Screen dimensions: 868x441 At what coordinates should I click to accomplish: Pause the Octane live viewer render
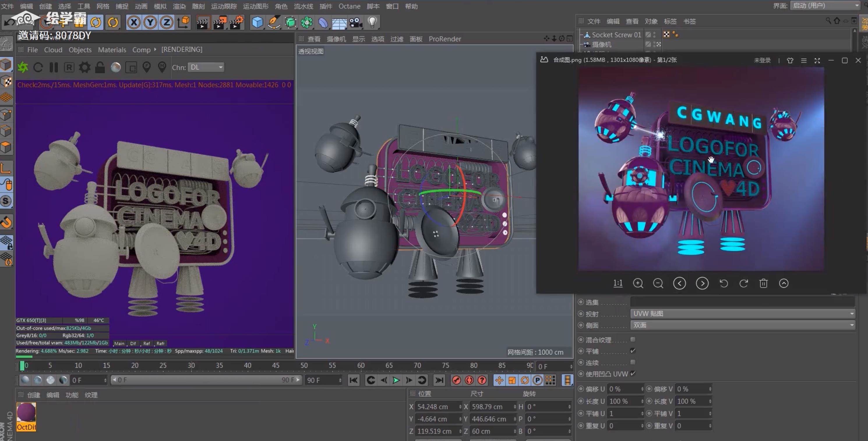tap(54, 67)
